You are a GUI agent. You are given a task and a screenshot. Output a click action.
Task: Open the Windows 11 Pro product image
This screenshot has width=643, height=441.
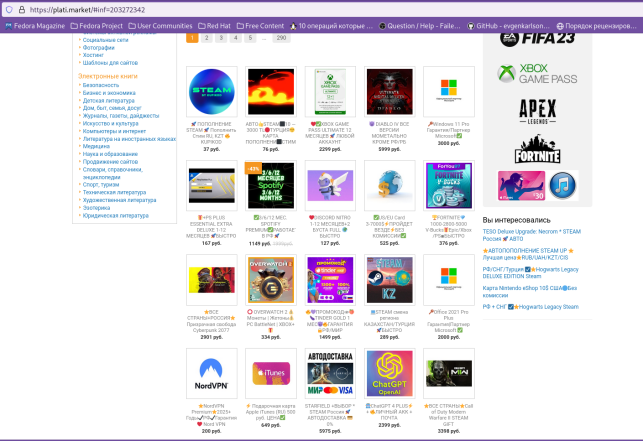pos(449,91)
